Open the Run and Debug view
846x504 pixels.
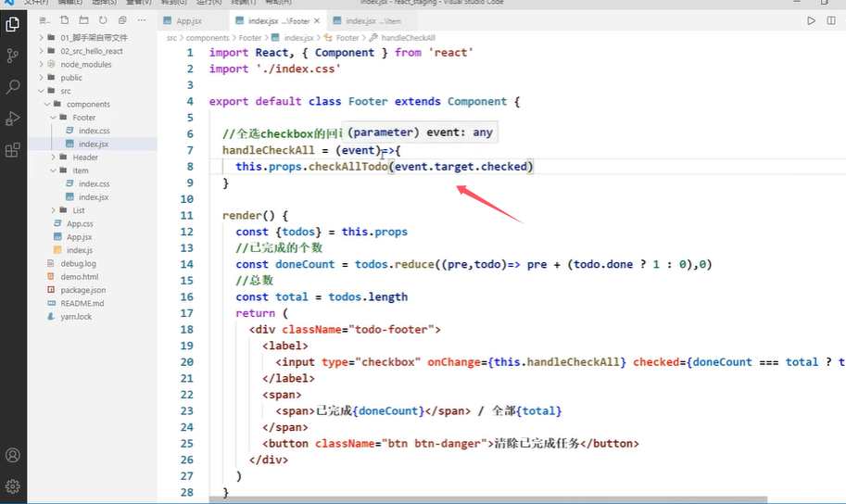[12, 119]
